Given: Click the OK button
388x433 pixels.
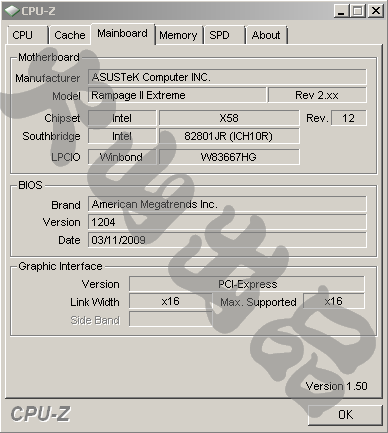Looking at the screenshot, I should tap(345, 415).
